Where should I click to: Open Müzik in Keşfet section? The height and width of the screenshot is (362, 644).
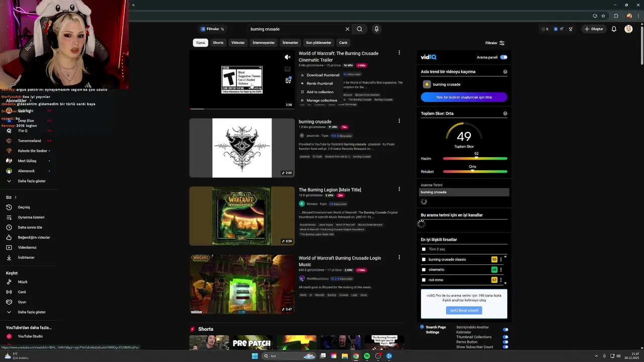(x=23, y=282)
